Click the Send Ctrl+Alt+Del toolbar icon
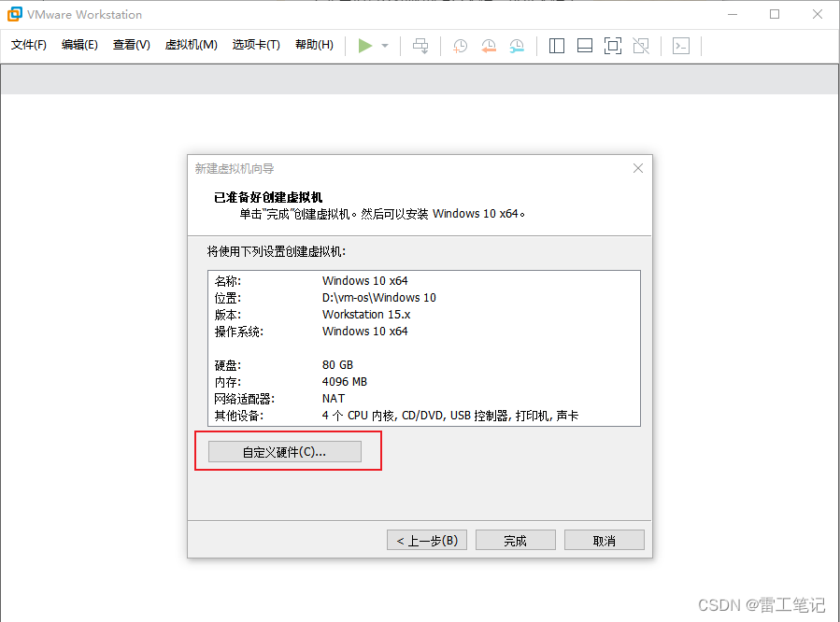Viewport: 840px width, 622px height. point(420,46)
